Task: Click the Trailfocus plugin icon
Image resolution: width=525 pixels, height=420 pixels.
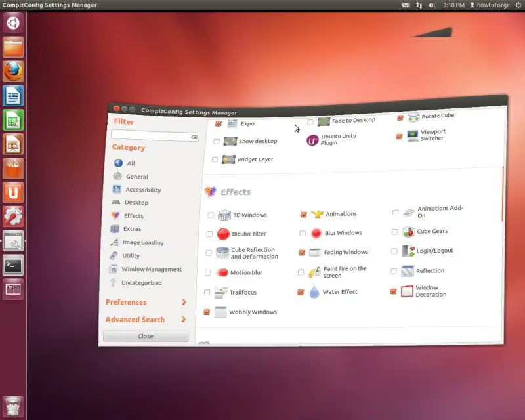Action: (x=221, y=293)
